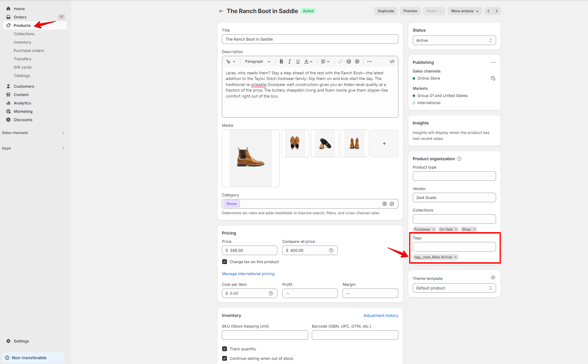The image size is (588, 364).
Task: Go to Analytics in the sidebar
Action: 22,103
